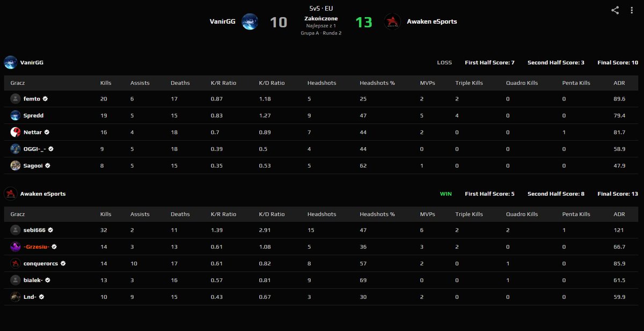The height and width of the screenshot is (331, 644).
Task: Click the verified badge next to sebi666
Action: [x=50, y=230]
